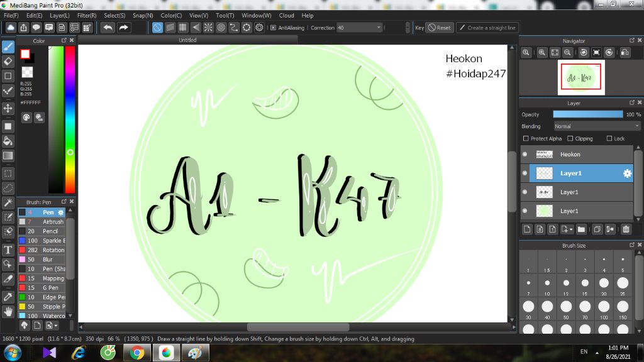Enable crisscross grid snap
Screen dimensions: 644x362
pos(183,28)
